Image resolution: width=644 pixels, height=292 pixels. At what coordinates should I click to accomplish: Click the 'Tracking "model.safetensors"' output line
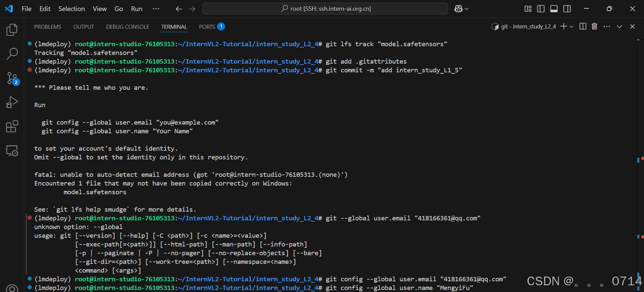point(86,53)
